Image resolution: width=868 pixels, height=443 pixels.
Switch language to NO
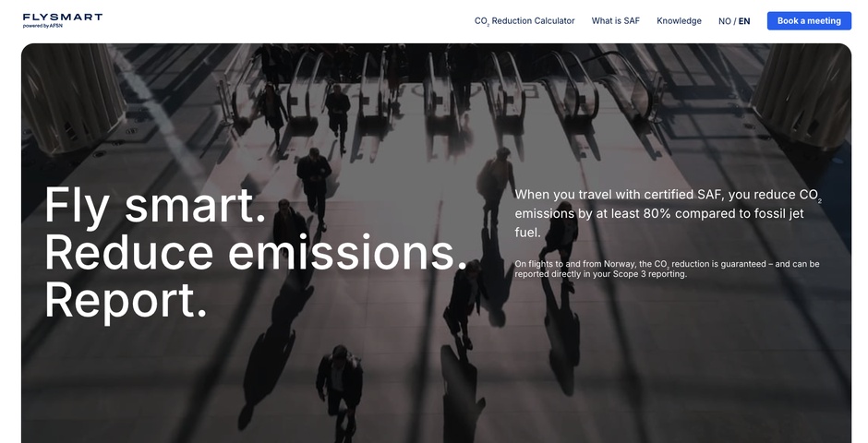pos(724,21)
